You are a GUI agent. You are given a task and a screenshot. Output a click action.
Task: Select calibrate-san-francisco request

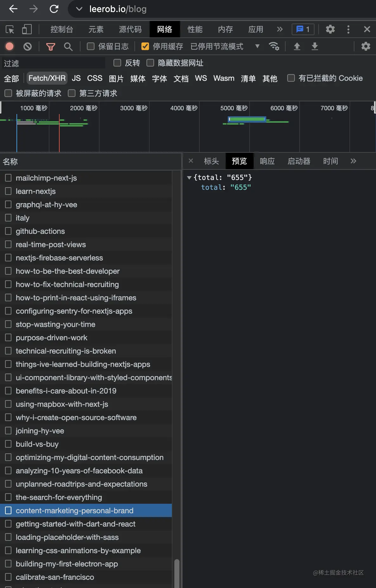[86, 577]
